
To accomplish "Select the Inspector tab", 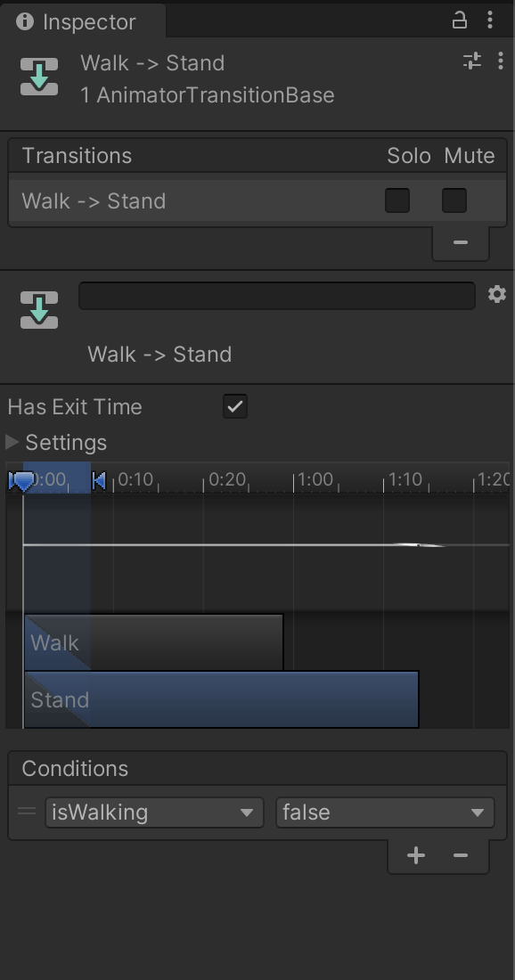I will click(x=83, y=21).
